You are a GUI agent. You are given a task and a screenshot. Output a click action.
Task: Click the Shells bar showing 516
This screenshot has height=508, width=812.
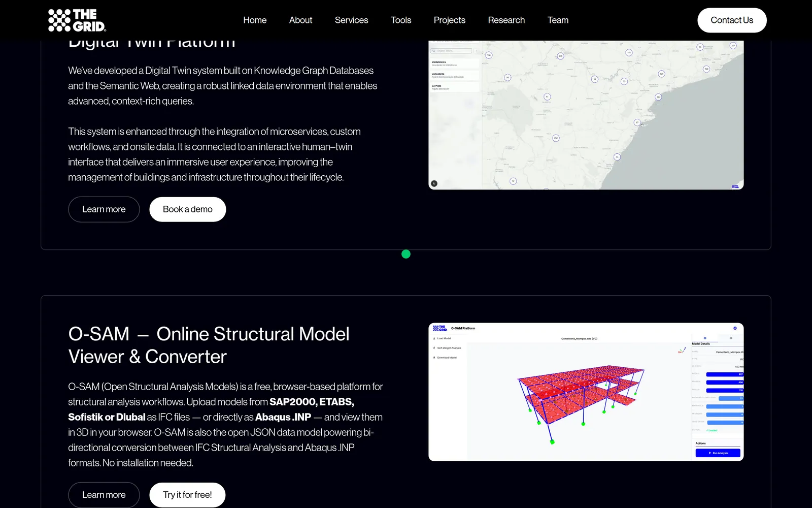(725, 390)
